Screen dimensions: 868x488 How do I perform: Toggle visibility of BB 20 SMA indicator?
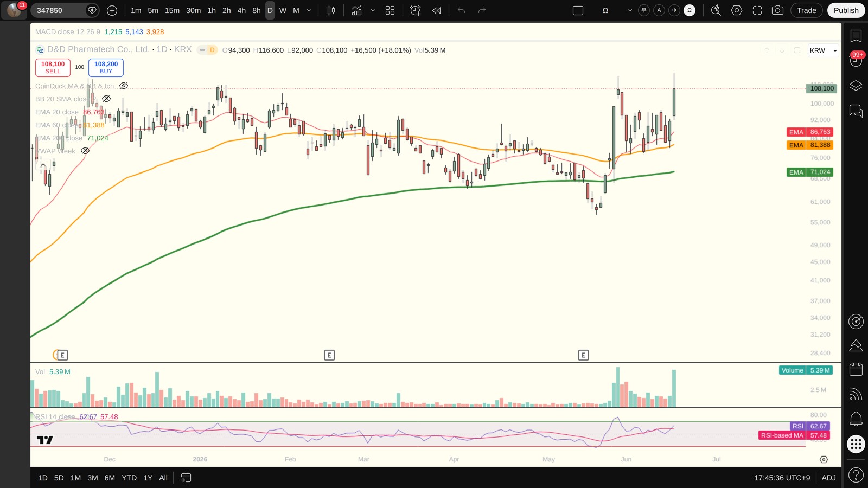106,99
